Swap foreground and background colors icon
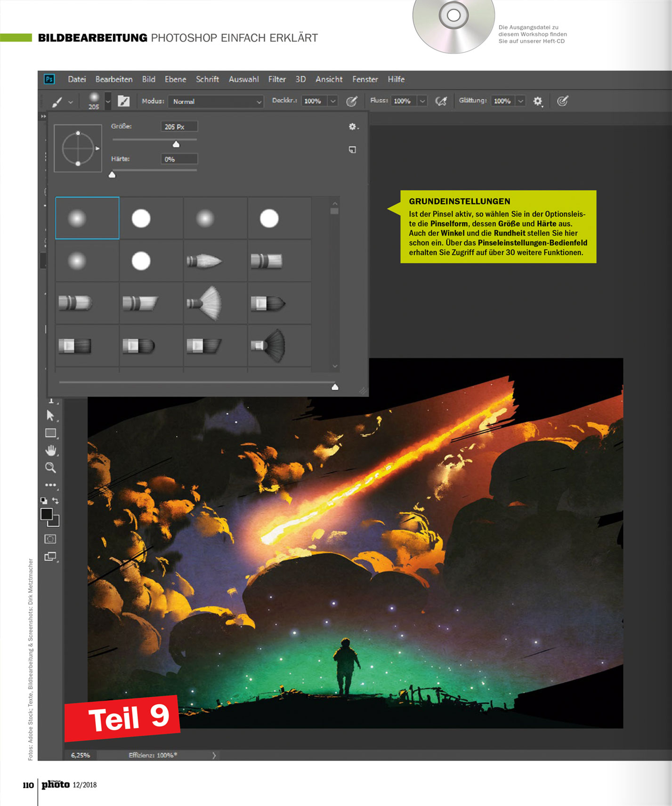This screenshot has width=672, height=806. [56, 501]
